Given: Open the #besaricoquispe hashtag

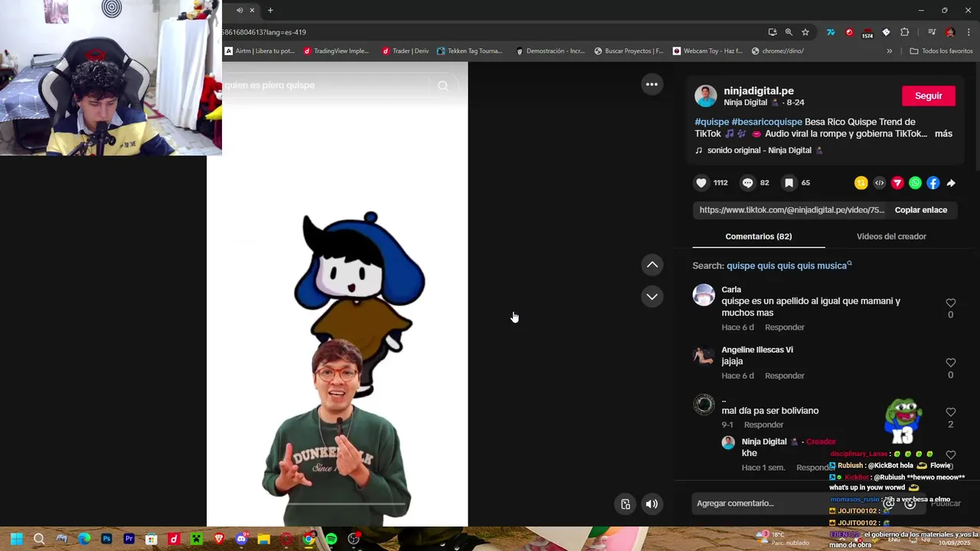Looking at the screenshot, I should pos(767,122).
